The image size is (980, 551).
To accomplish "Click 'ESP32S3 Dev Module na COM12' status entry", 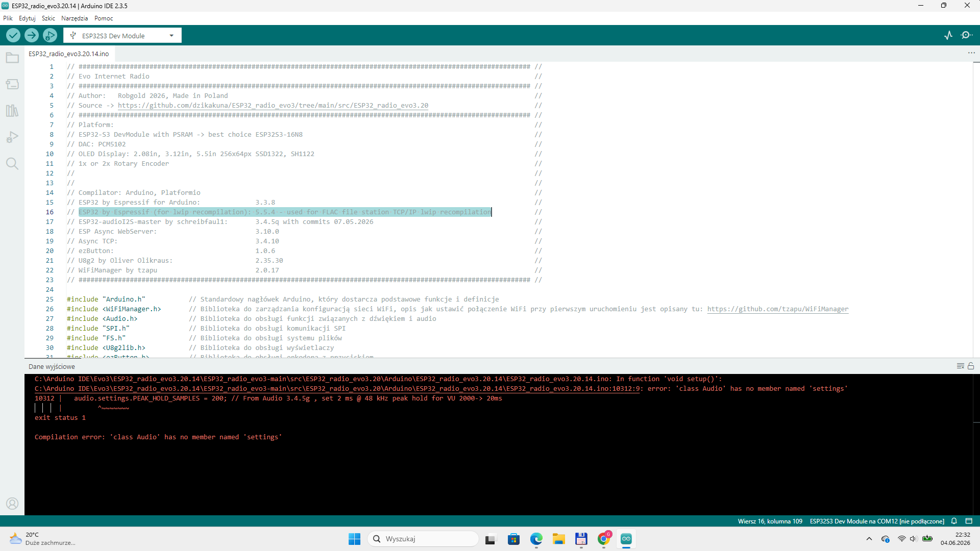I will point(877,521).
